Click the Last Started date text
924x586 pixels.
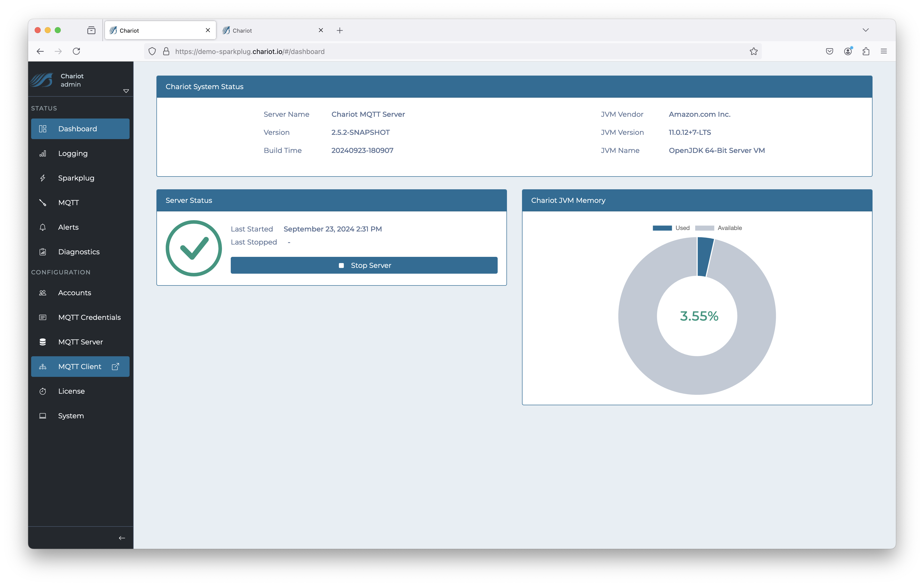pyautogui.click(x=333, y=229)
